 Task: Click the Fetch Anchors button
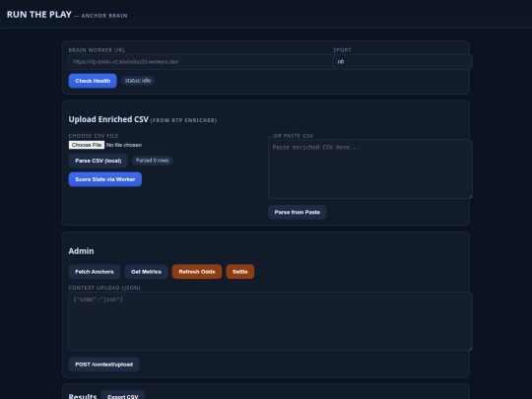point(95,272)
